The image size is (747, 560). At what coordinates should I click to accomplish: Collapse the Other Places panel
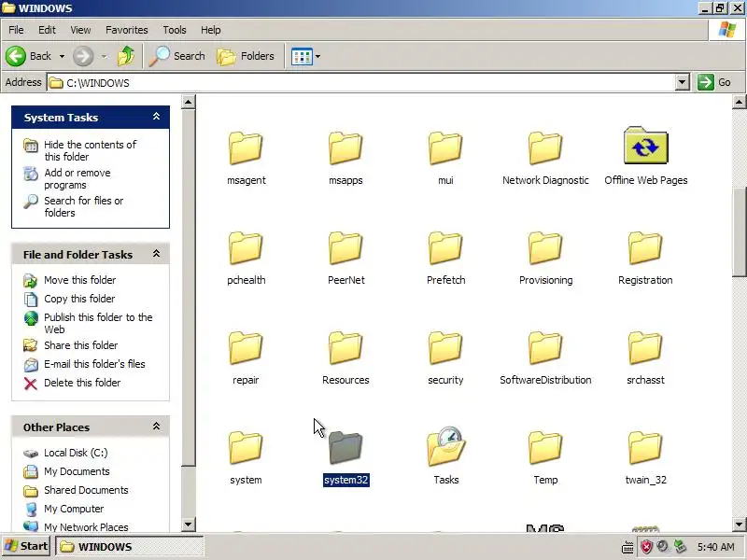pos(156,427)
